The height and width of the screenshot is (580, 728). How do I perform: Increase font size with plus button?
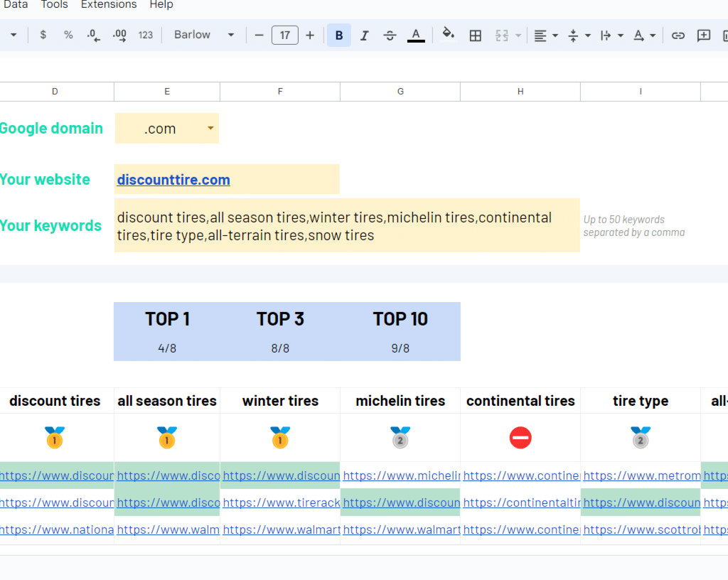click(x=310, y=36)
